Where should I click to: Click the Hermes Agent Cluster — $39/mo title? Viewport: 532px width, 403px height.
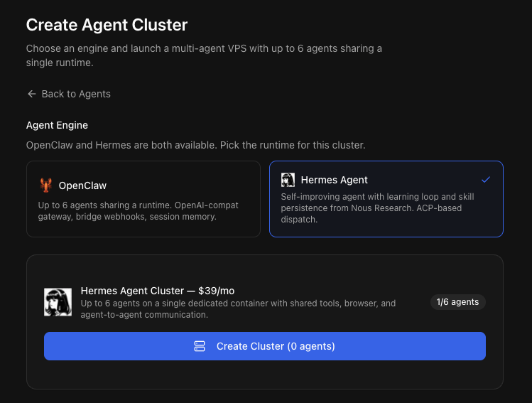[x=158, y=291]
